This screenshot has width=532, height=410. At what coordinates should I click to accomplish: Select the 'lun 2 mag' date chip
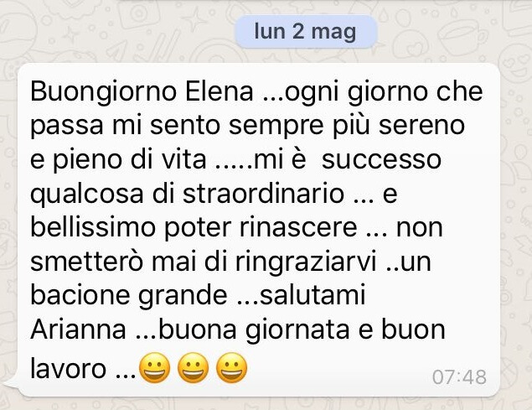point(305,31)
